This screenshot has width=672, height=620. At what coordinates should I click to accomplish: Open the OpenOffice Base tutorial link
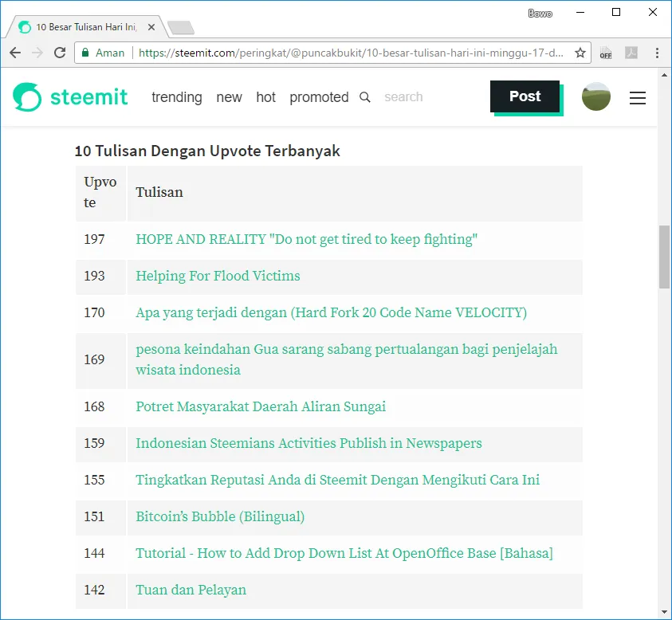(344, 553)
